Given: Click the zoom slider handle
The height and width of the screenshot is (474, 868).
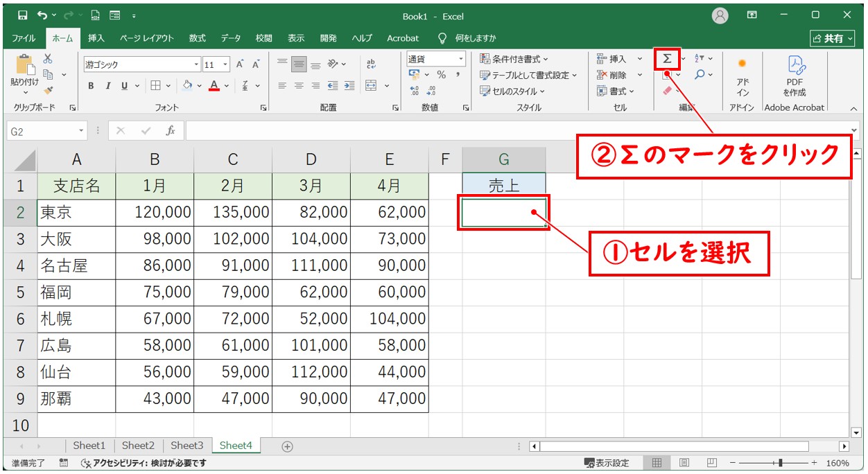Looking at the screenshot, I should (781, 463).
